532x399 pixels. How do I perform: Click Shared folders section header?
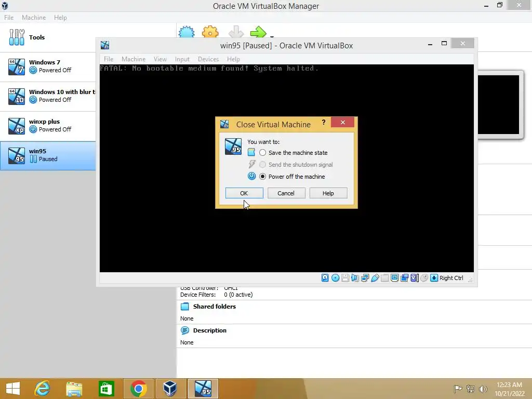215,307
